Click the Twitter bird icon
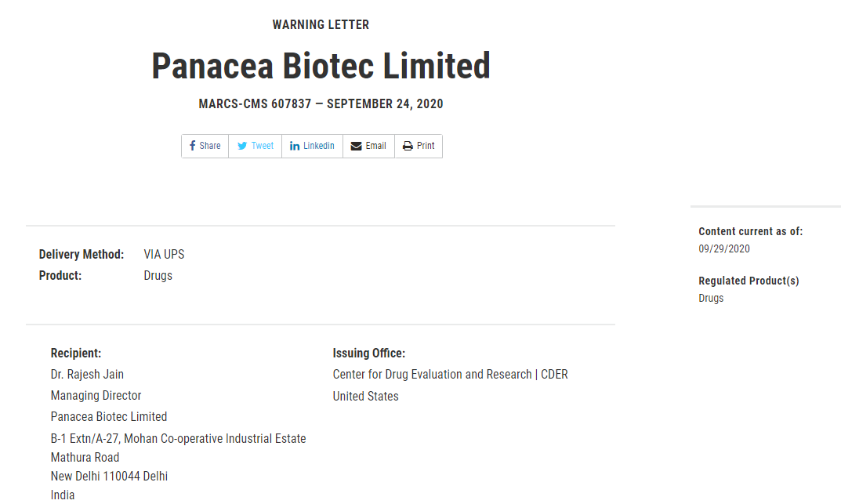 pyautogui.click(x=242, y=146)
